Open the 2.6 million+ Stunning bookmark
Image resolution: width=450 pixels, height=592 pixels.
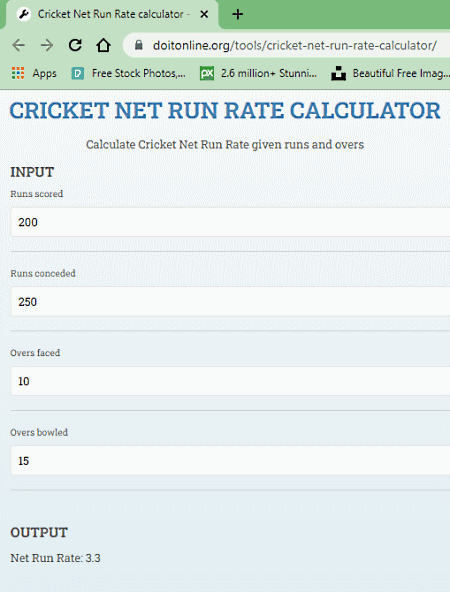[x=259, y=73]
